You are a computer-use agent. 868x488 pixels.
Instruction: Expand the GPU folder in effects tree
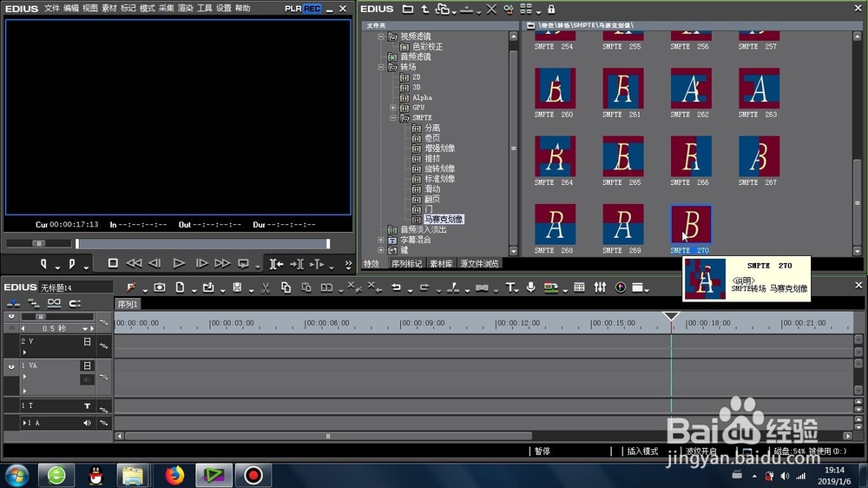tap(392, 108)
